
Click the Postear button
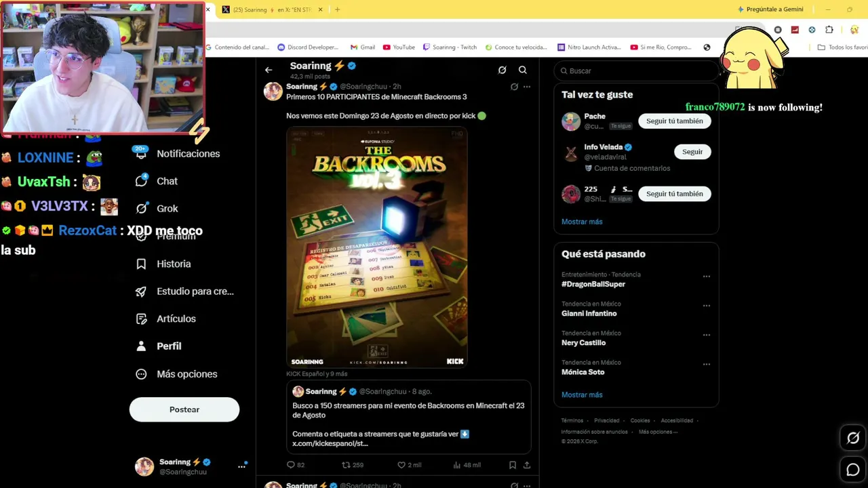point(184,409)
